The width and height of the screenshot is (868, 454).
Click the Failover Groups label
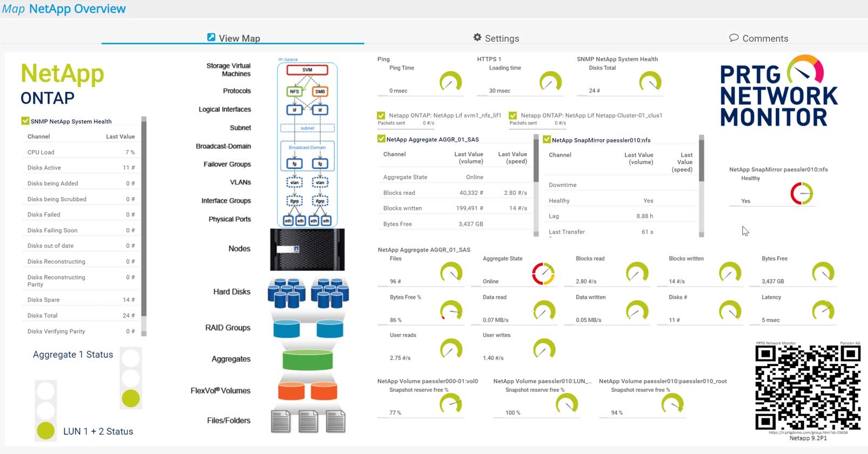point(227,164)
